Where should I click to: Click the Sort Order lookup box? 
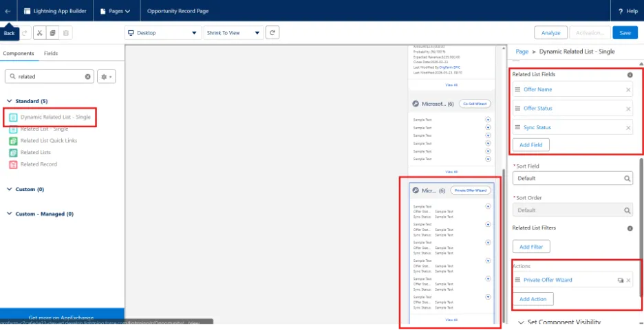coord(572,210)
